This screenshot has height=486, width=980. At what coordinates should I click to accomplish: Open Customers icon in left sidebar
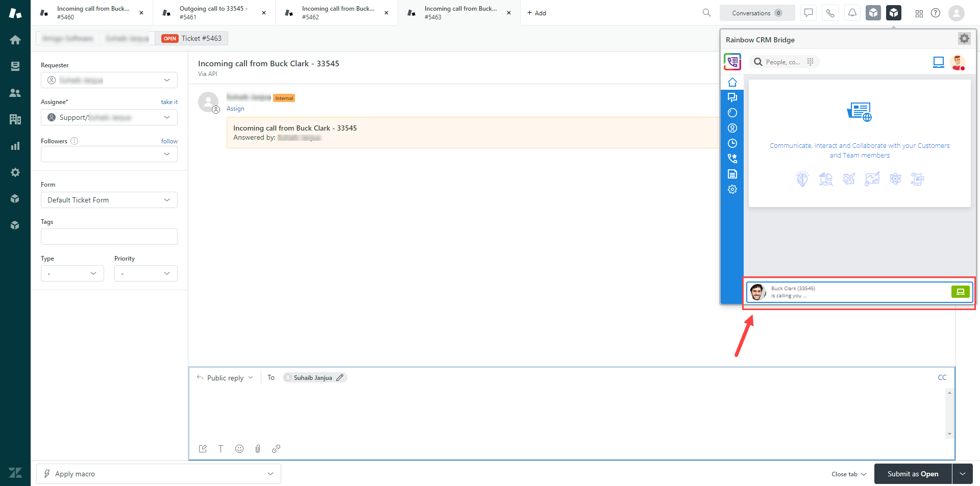(15, 93)
